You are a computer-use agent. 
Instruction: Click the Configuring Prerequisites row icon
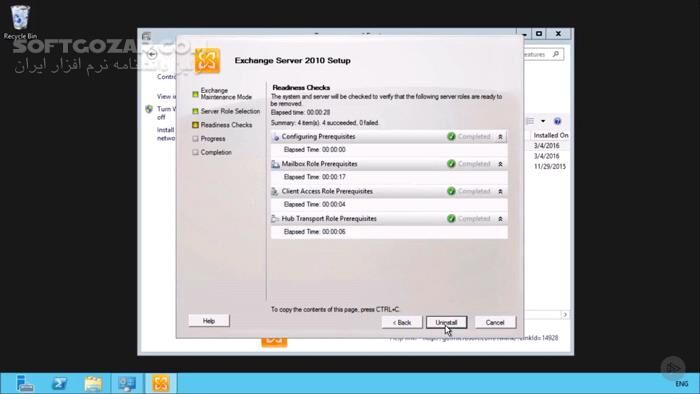[275, 137]
